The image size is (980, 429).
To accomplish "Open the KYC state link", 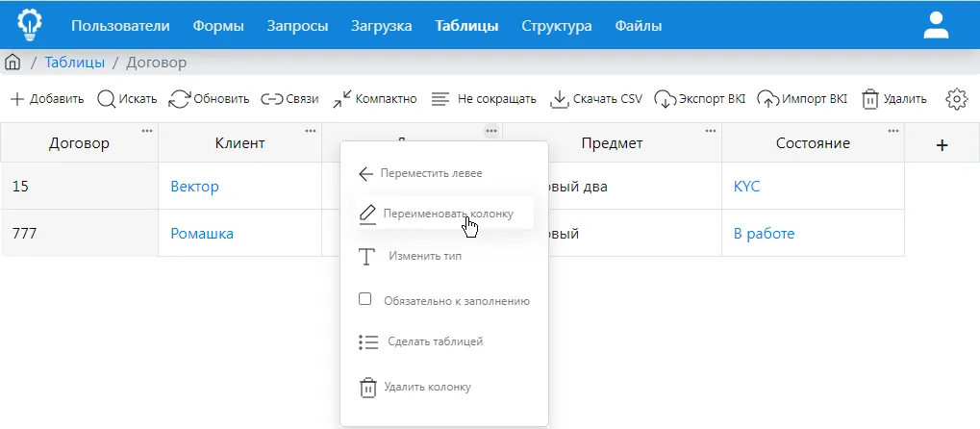I will (747, 187).
